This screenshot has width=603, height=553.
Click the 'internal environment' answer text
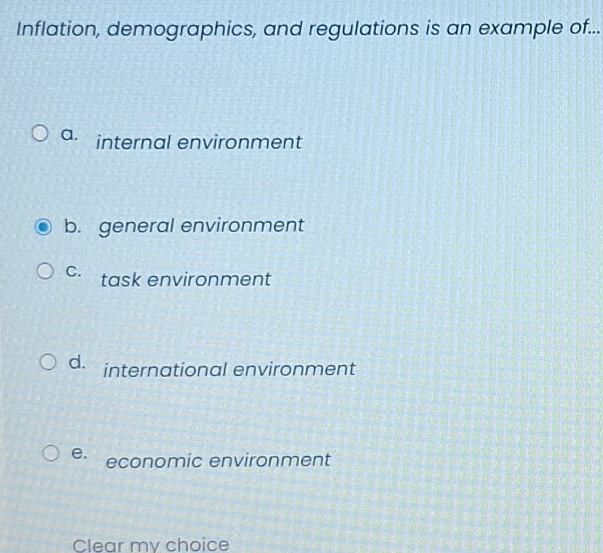pos(198,142)
